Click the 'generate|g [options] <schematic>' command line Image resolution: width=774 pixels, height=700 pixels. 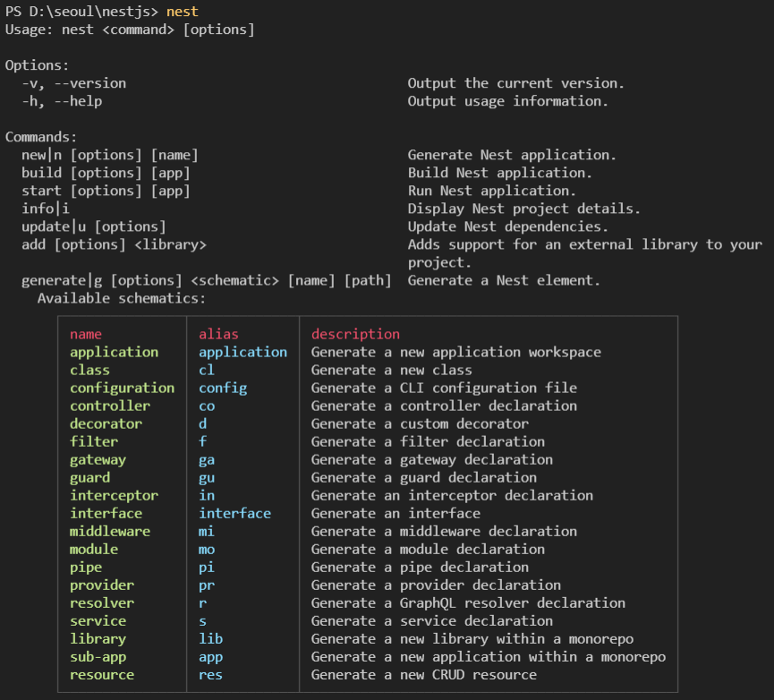[x=207, y=281]
